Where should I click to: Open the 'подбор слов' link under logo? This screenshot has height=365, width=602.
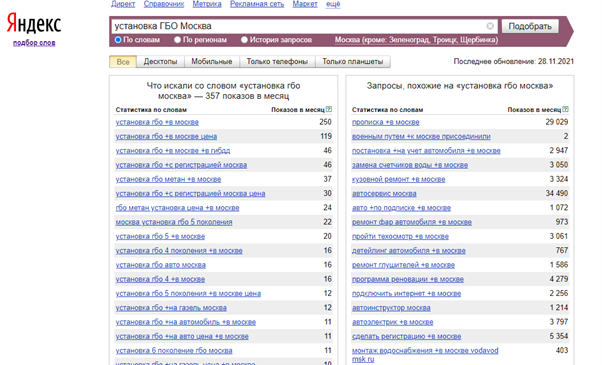(x=34, y=43)
